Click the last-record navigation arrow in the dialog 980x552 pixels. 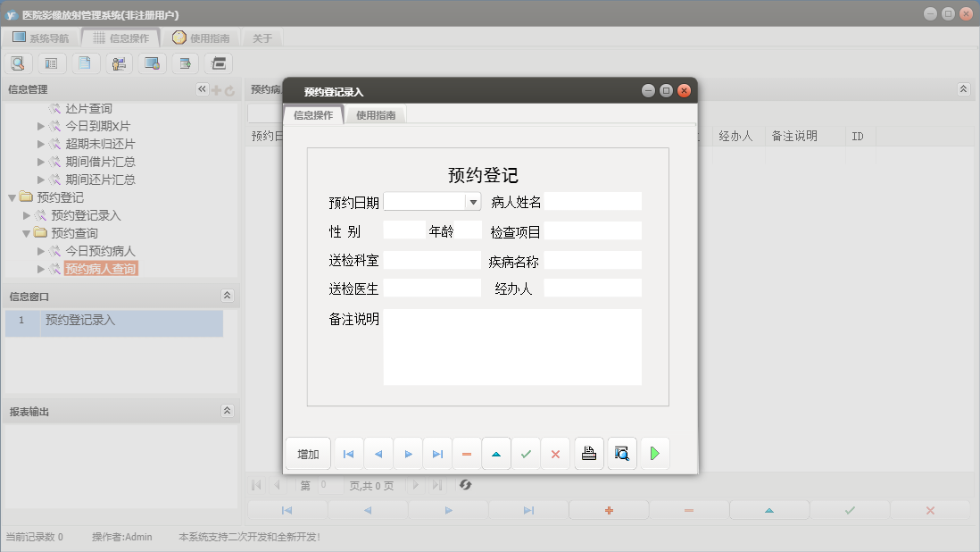click(x=437, y=453)
